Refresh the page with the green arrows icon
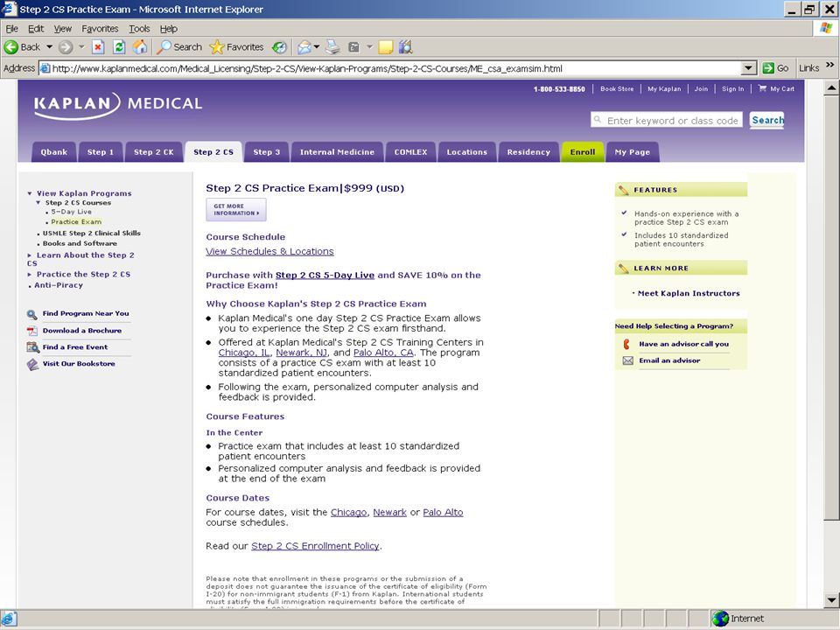Screen dimensions: 840x630 point(119,47)
